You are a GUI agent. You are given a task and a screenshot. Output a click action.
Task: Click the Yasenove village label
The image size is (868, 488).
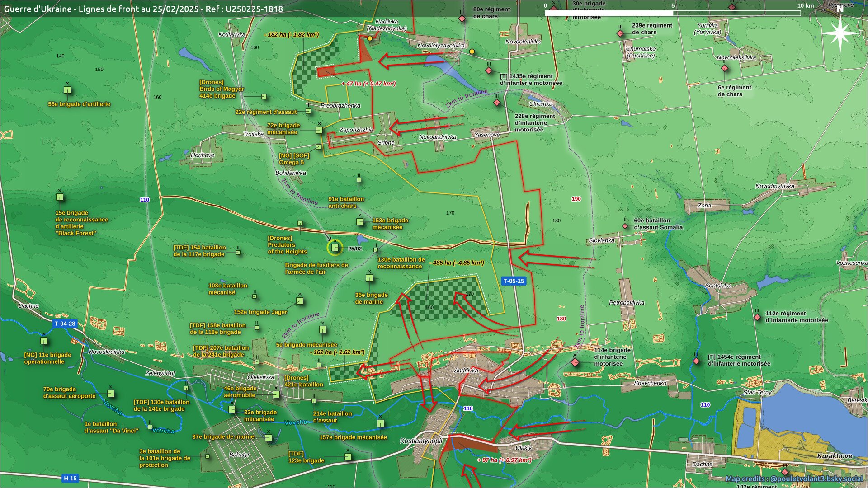point(487,135)
